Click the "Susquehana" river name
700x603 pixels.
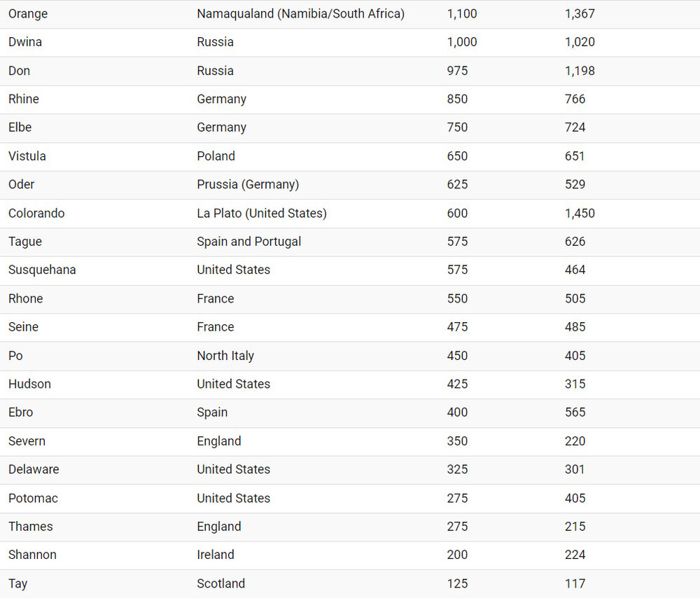pos(42,270)
